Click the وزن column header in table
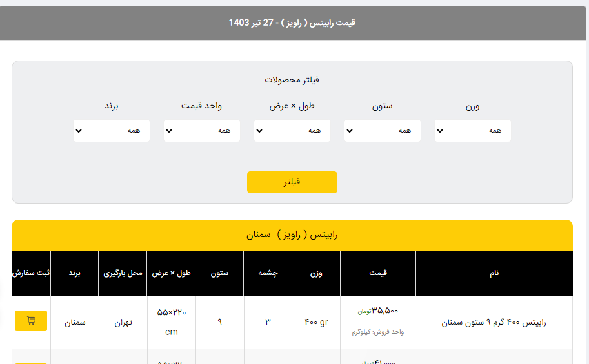589x364 pixels. 316,273
